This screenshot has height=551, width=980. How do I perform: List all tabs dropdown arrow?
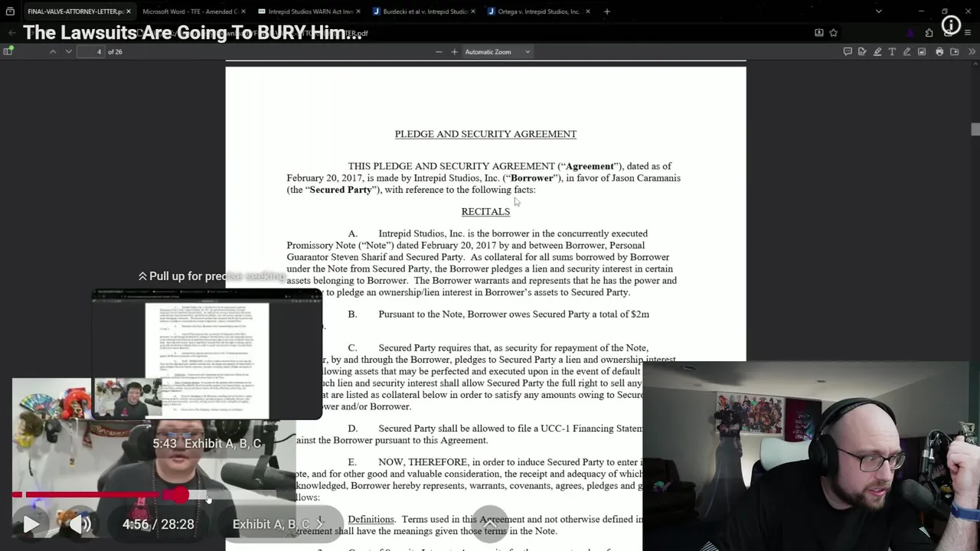pyautogui.click(x=878, y=11)
